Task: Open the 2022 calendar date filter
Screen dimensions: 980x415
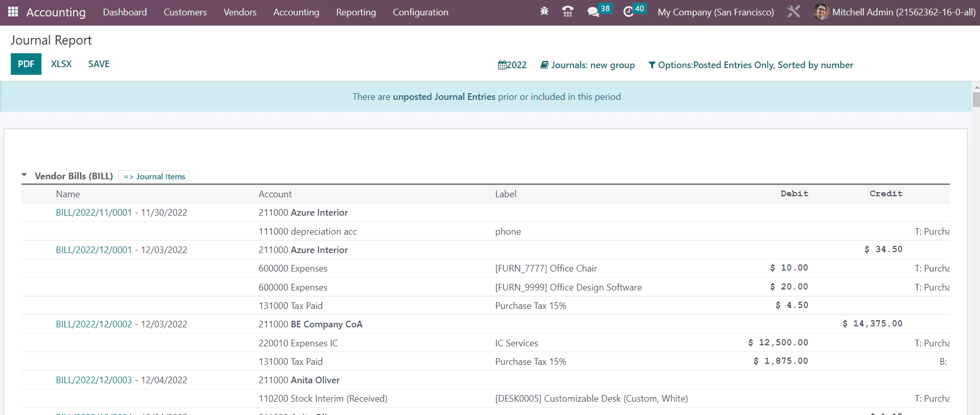Action: pos(512,65)
